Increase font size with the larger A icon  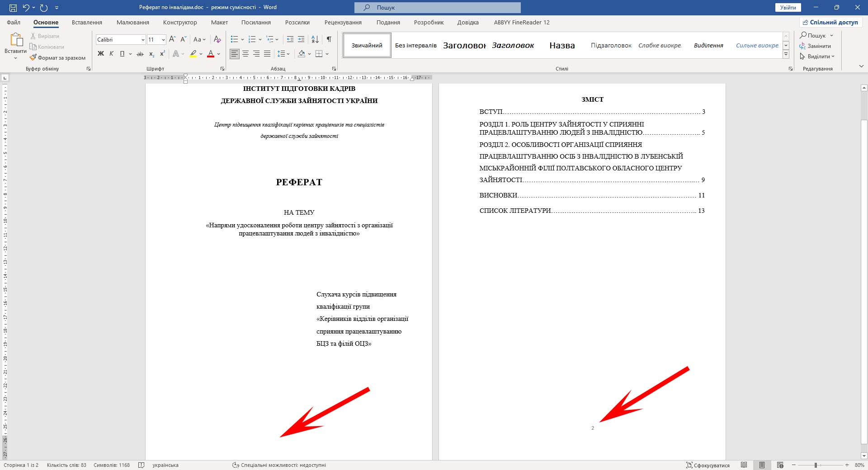[x=172, y=39]
